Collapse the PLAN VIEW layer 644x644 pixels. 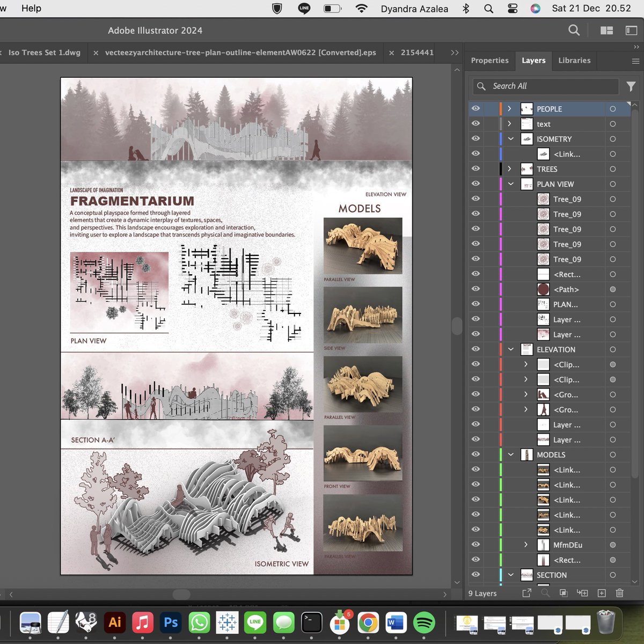[510, 184]
